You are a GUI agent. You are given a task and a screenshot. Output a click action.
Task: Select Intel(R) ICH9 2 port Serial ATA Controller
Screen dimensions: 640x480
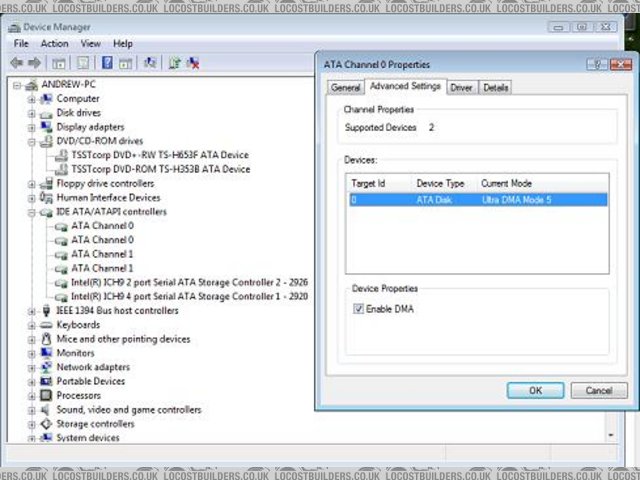click(x=189, y=282)
